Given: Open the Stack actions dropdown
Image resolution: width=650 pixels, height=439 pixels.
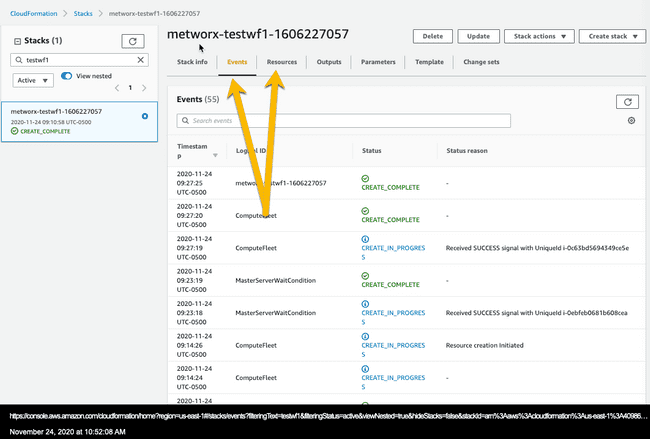Looking at the screenshot, I should tap(539, 36).
